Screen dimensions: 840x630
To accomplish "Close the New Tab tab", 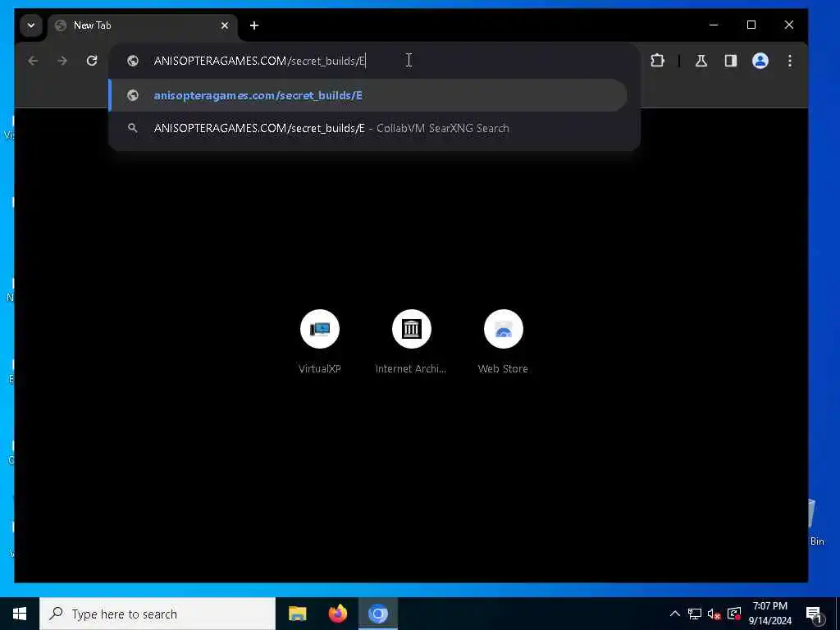I will click(x=225, y=25).
